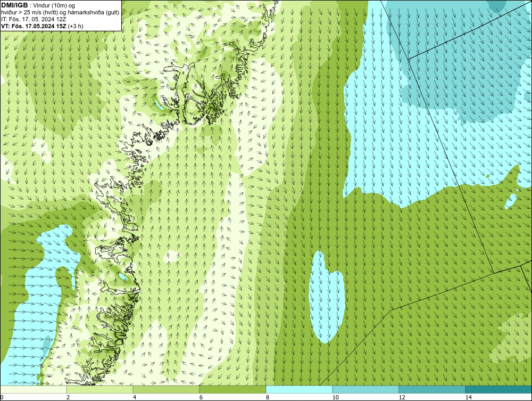
Task: Click the legend label '0'
Action: pos(2,397)
